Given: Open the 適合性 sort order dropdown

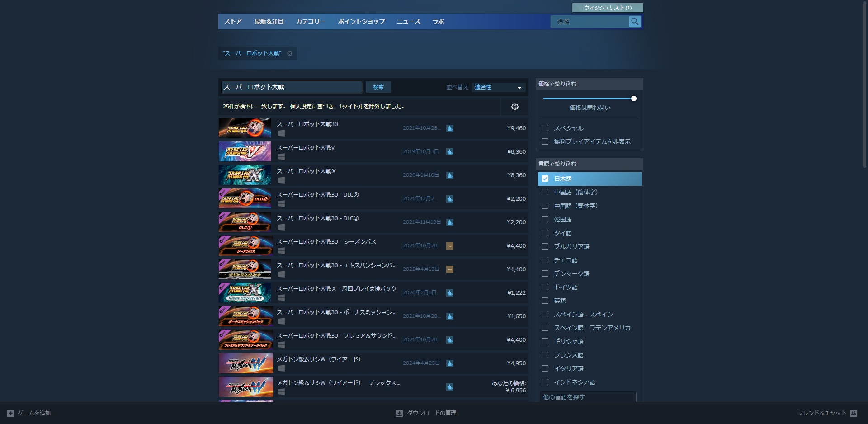Looking at the screenshot, I should (x=497, y=87).
